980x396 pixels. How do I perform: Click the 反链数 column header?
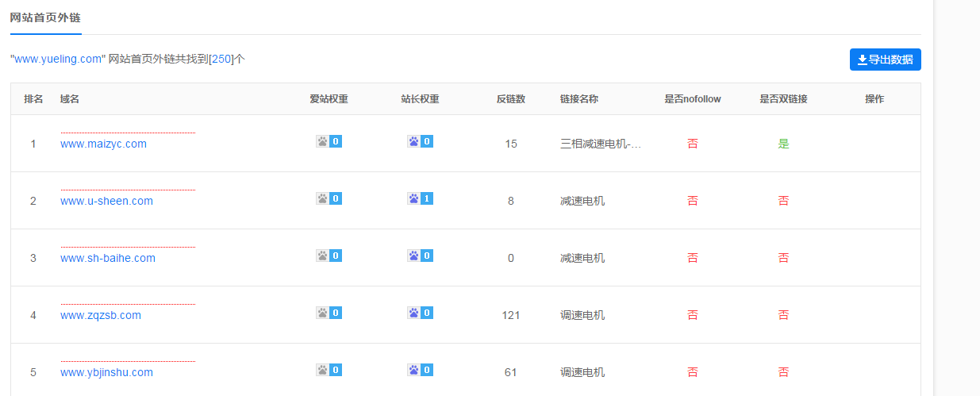(510, 99)
